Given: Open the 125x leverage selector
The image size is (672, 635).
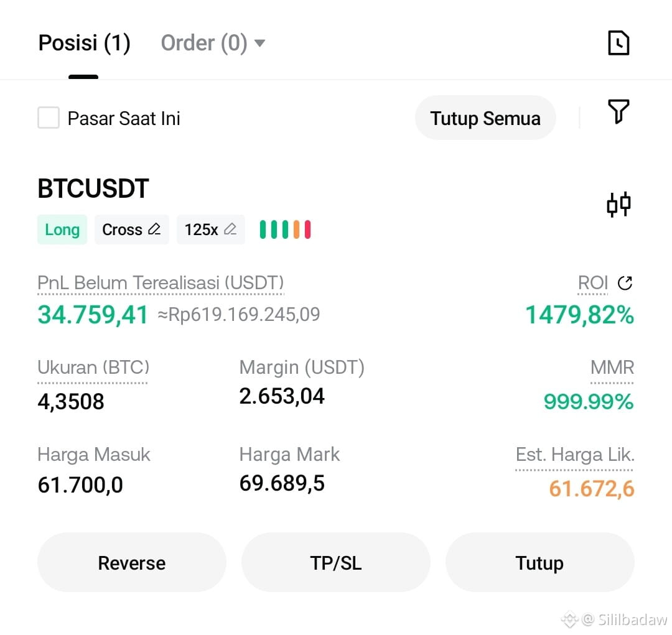Looking at the screenshot, I should click(210, 229).
